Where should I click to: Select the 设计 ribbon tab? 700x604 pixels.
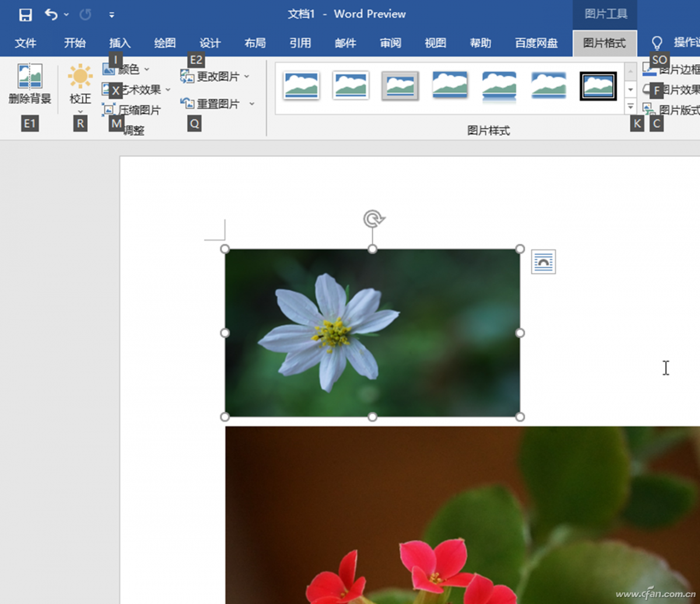click(x=210, y=43)
